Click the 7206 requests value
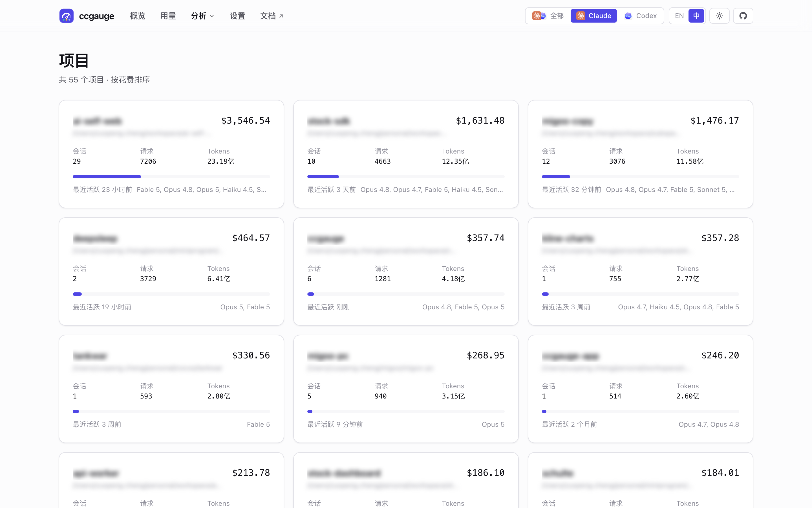 point(148,161)
